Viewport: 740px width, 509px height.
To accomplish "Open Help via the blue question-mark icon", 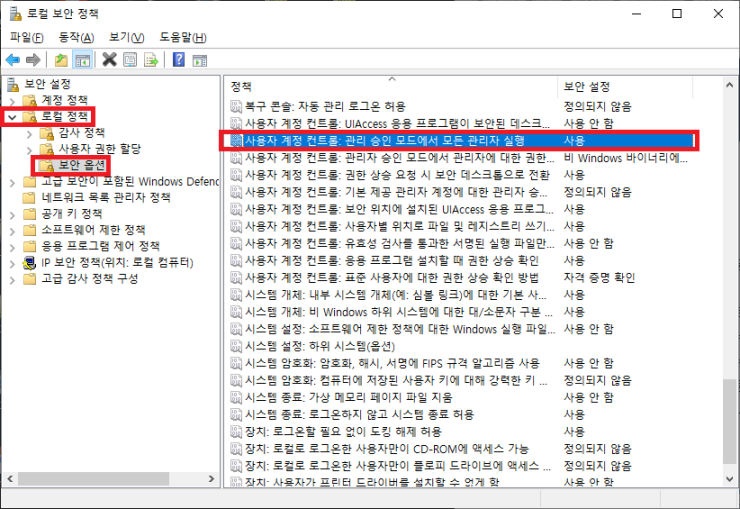I will [179, 59].
